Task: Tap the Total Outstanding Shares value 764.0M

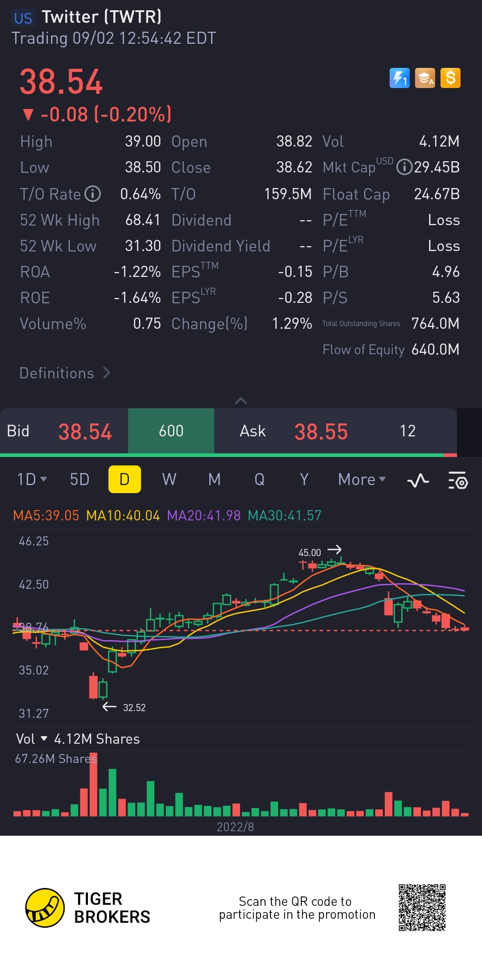Action: [x=436, y=323]
